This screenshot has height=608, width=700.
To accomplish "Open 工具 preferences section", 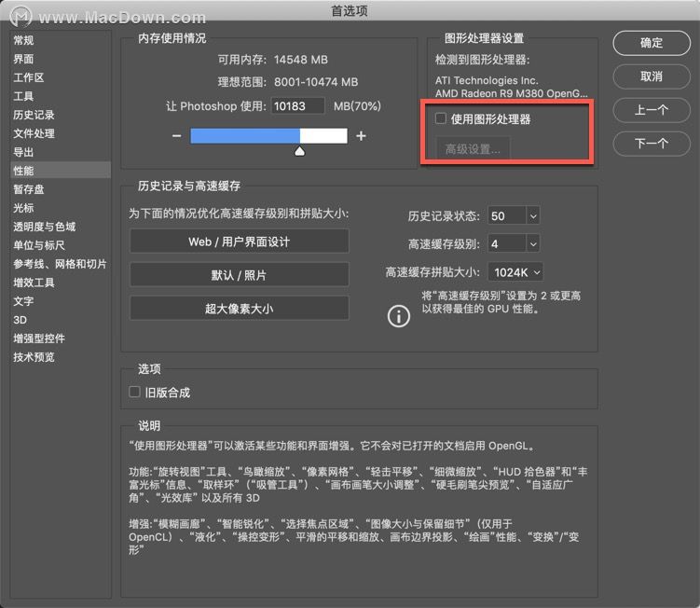I will click(x=23, y=96).
